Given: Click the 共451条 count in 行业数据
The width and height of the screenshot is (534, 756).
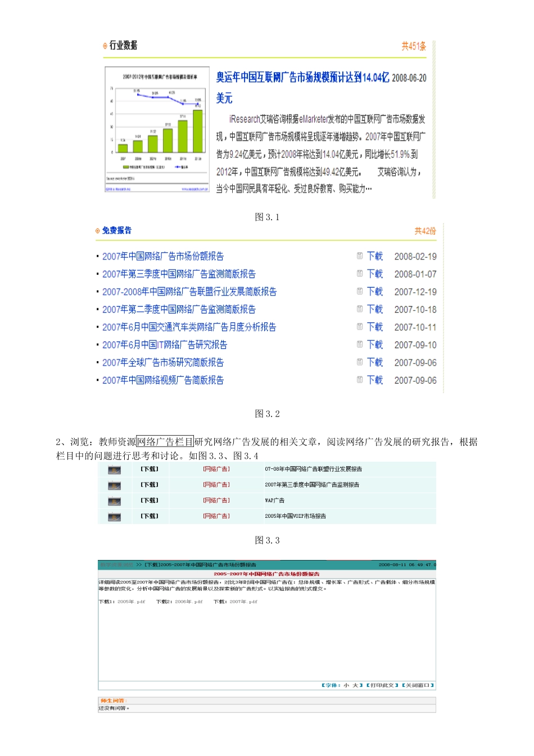Looking at the screenshot, I should 414,46.
